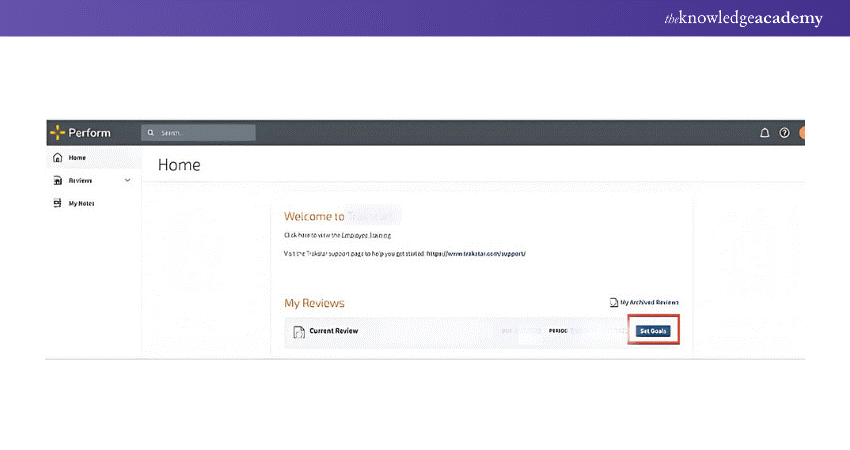850x450 pixels.
Task: Click the Current Review document icon
Action: [298, 331]
